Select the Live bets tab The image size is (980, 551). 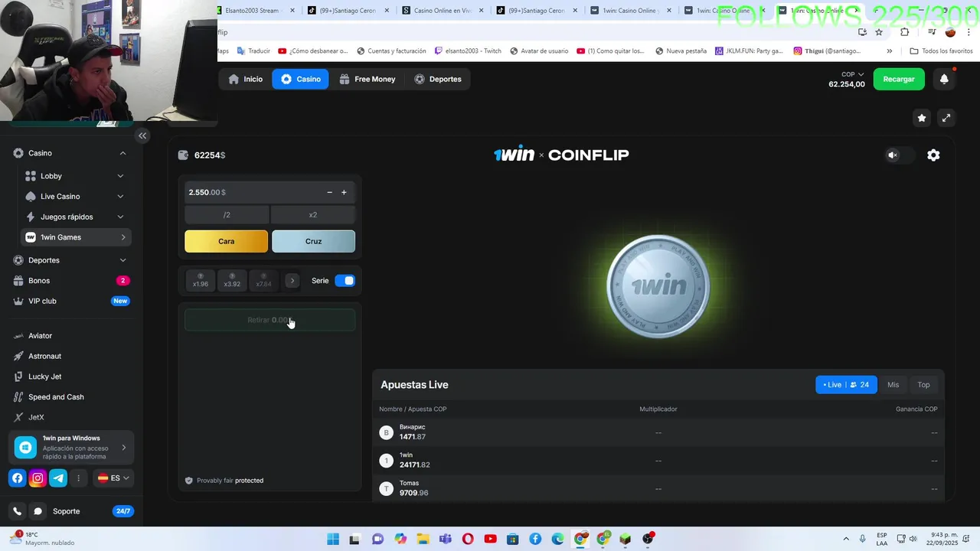pyautogui.click(x=846, y=385)
